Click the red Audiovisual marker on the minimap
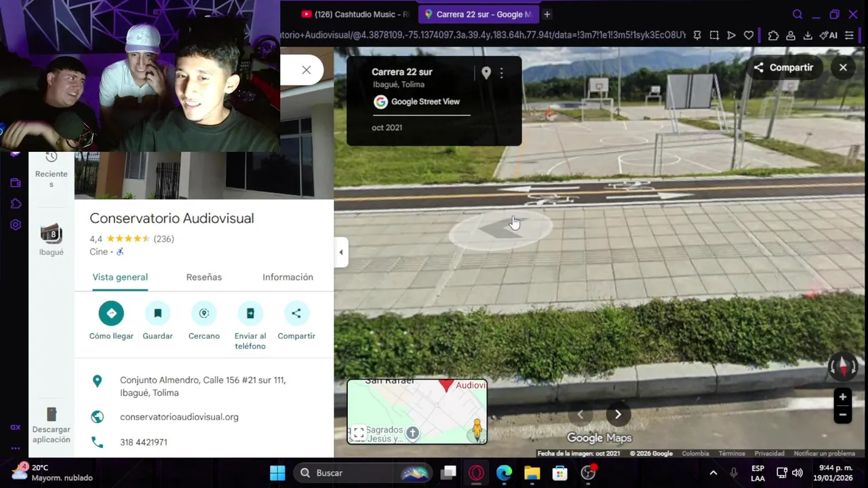The width and height of the screenshot is (868, 488). pos(446,386)
